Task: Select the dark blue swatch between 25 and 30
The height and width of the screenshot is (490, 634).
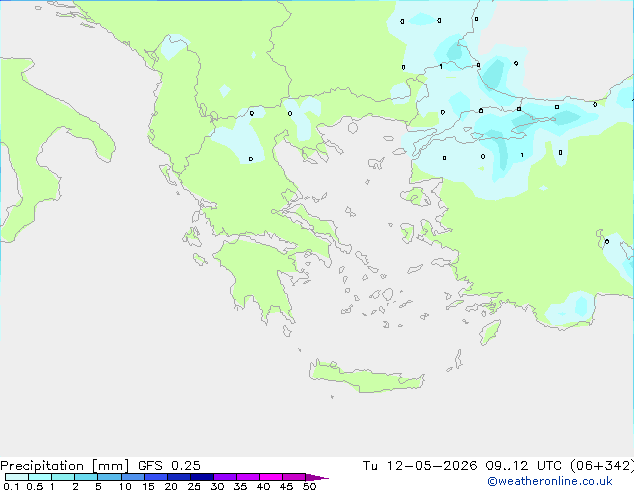Action: click(202, 477)
